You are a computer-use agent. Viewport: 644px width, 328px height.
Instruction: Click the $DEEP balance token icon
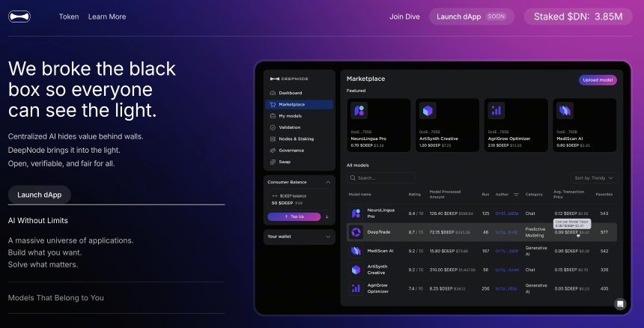point(275,196)
